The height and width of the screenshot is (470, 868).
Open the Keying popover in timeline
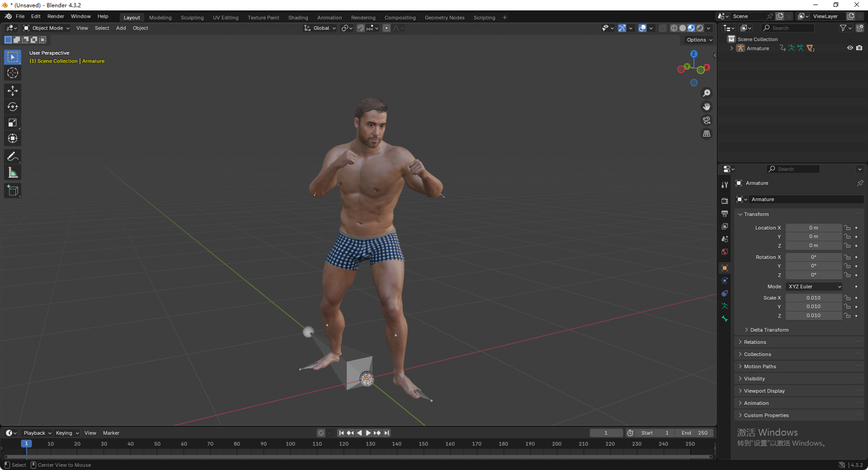[x=67, y=433]
